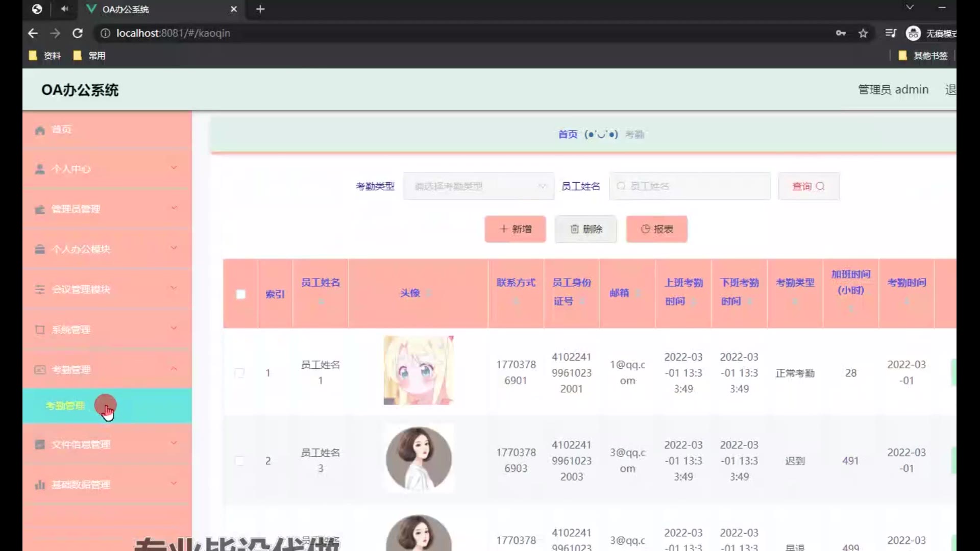Image resolution: width=980 pixels, height=551 pixels.
Task: Sort by the 考勤时间 column header
Action: point(906,292)
